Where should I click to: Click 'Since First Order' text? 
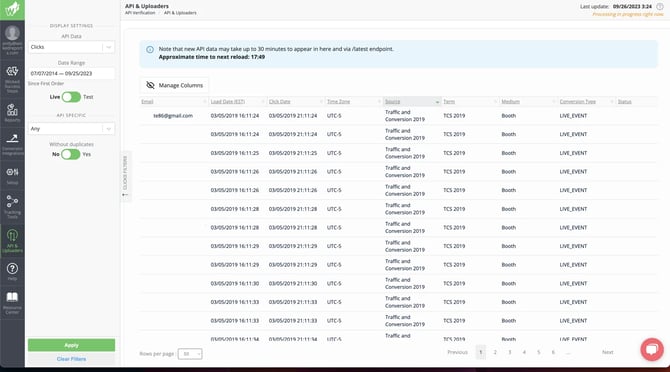46,84
